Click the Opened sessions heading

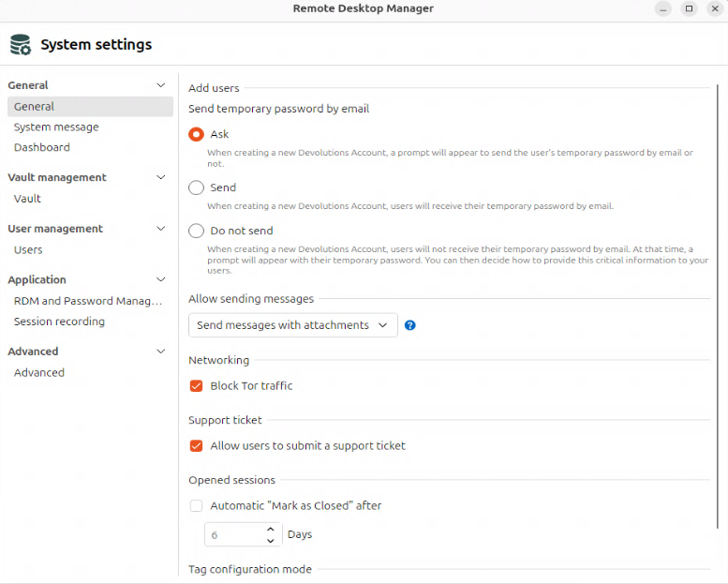point(231,480)
